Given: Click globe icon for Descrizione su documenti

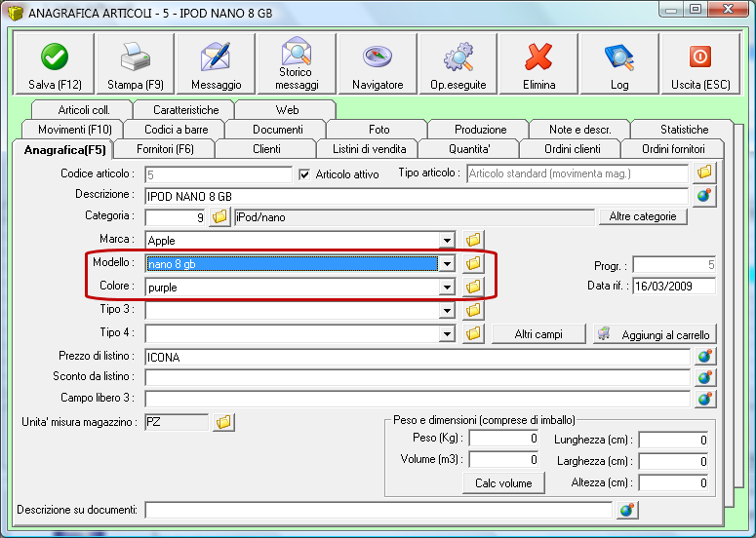Looking at the screenshot, I should (627, 510).
